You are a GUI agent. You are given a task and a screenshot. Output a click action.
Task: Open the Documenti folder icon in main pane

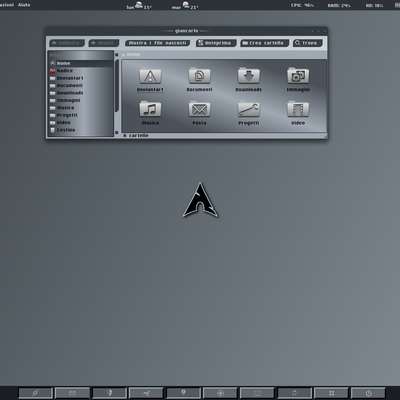click(x=199, y=80)
